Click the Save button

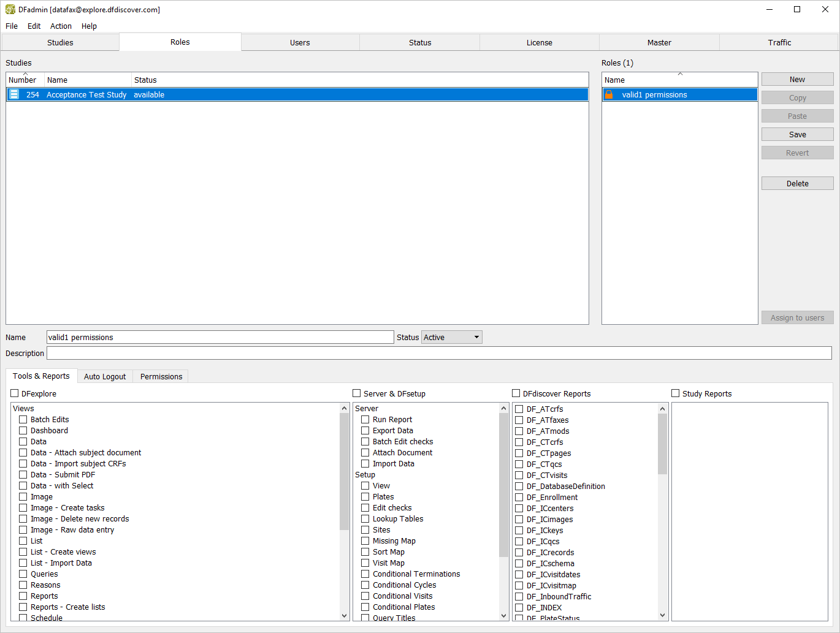(797, 135)
